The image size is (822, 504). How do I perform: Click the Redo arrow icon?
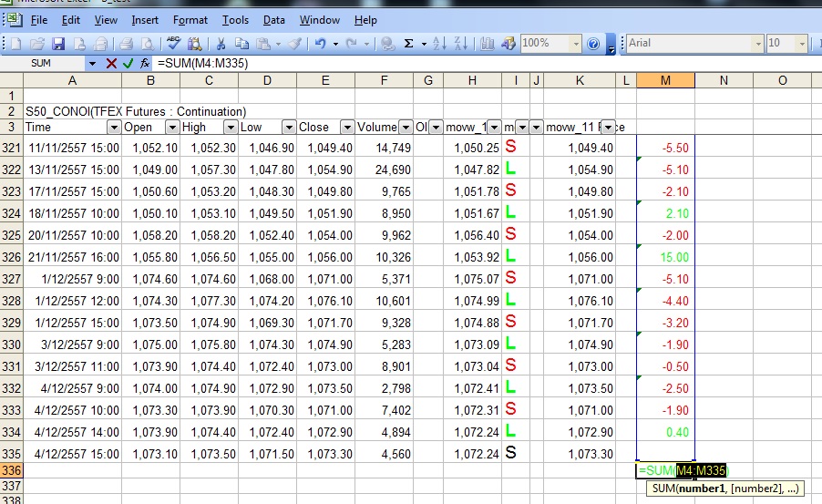tap(351, 44)
